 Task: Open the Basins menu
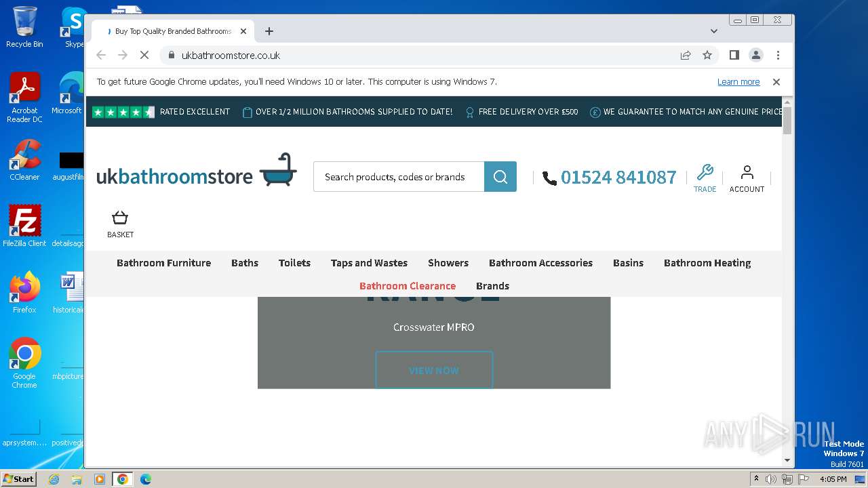628,263
